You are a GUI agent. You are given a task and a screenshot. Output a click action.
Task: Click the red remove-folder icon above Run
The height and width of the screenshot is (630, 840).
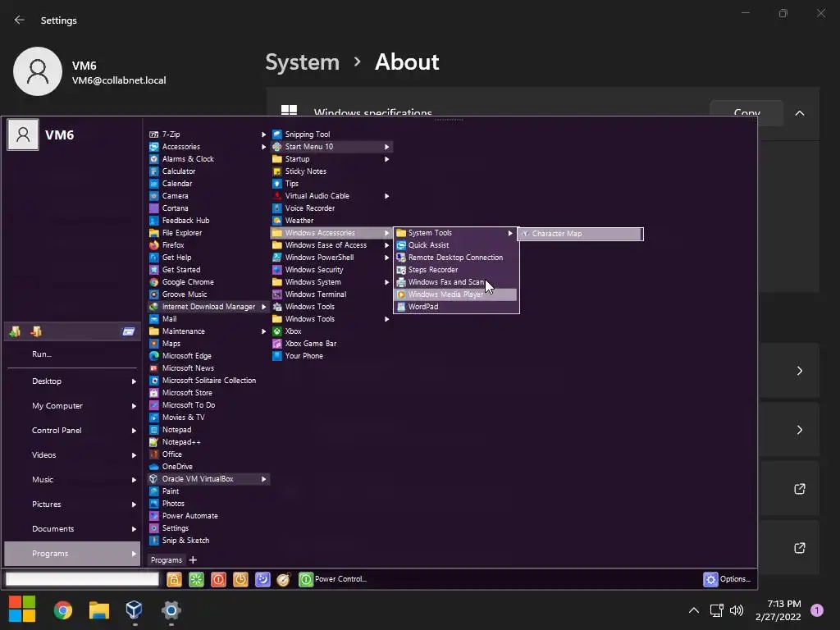point(36,331)
